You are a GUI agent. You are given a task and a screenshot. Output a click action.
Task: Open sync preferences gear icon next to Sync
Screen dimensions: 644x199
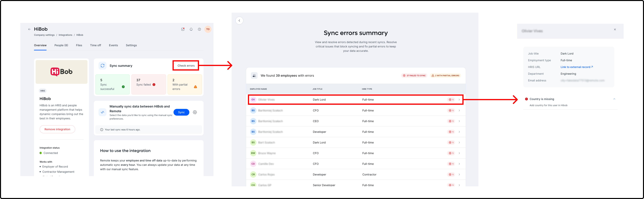[195, 112]
